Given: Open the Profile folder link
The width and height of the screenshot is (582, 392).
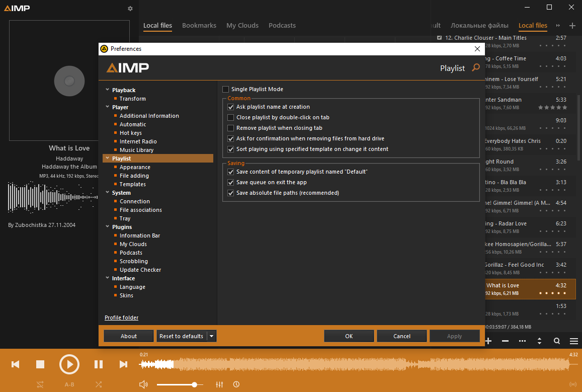Looking at the screenshot, I should pyautogui.click(x=121, y=318).
